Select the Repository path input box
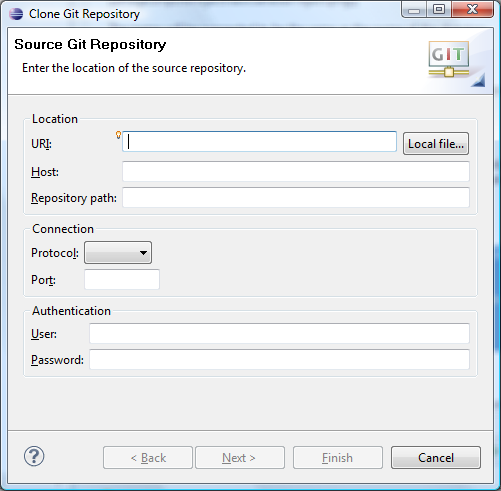The width and height of the screenshot is (501, 491). (296, 197)
